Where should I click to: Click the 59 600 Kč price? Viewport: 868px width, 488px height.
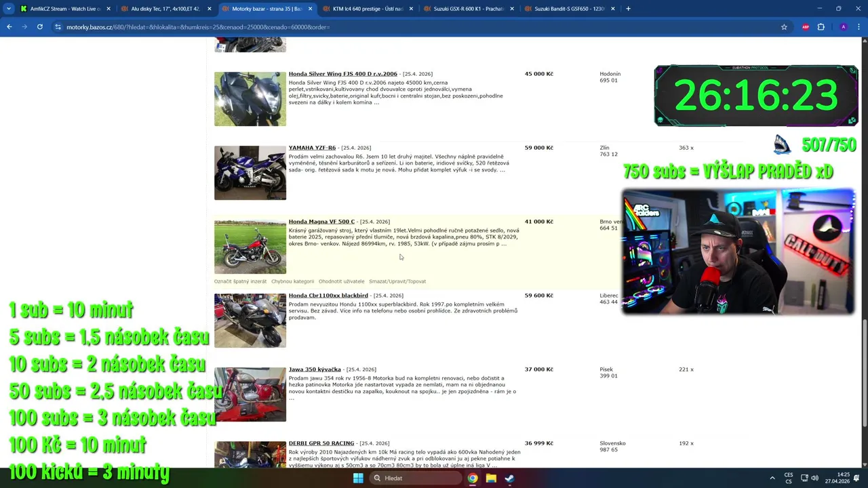(x=538, y=296)
